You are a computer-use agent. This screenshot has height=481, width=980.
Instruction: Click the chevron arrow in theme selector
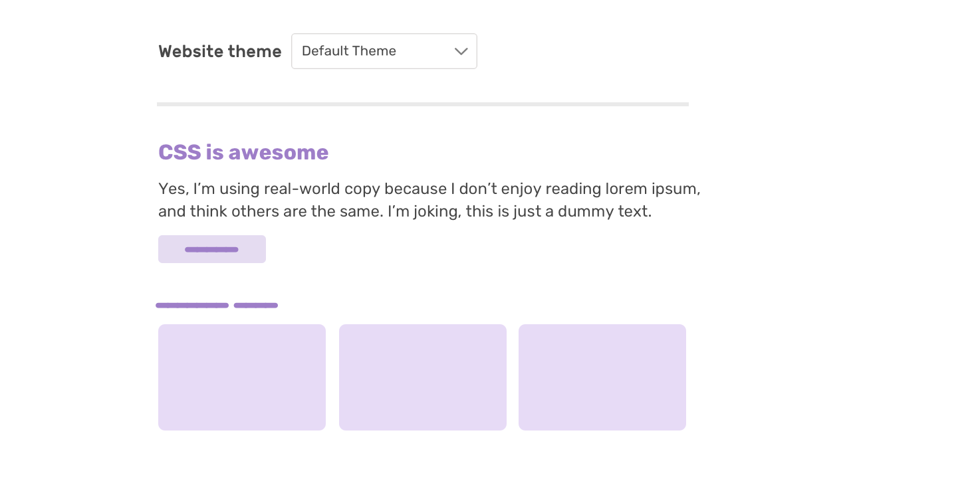tap(461, 51)
